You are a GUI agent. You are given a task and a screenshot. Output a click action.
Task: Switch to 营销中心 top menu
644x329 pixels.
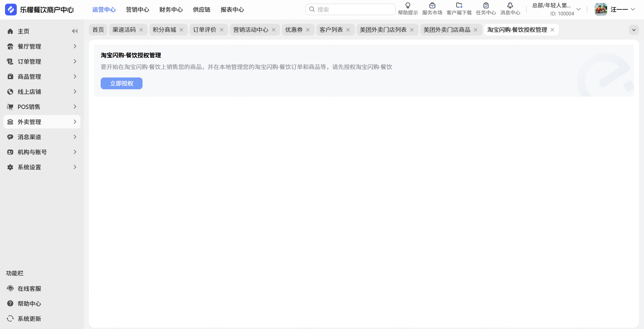point(138,10)
